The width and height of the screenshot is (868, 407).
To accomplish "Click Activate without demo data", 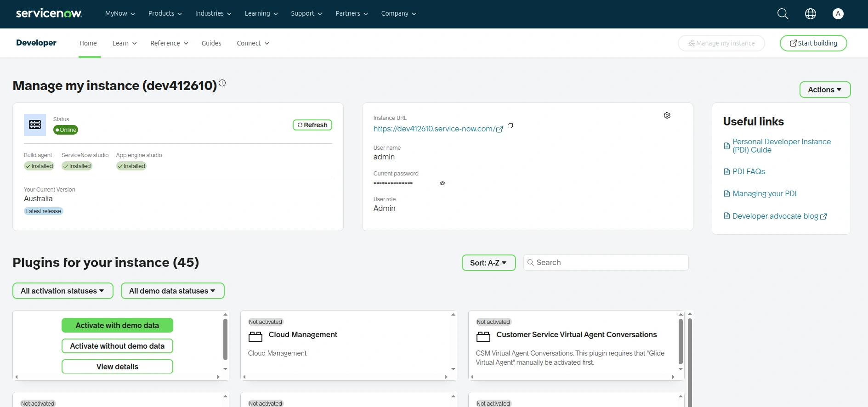I will point(117,346).
